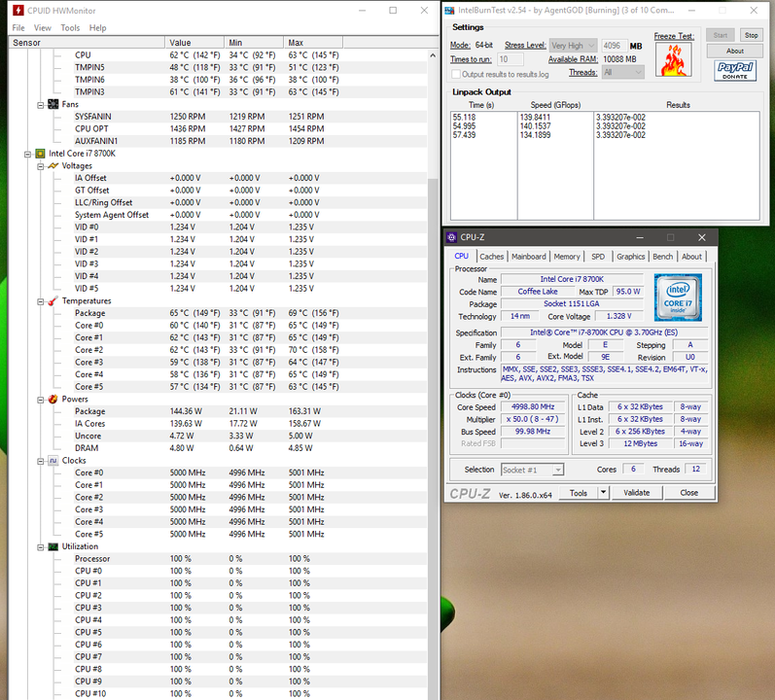The height and width of the screenshot is (700, 775).
Task: Click the Intel Core i7 8700K chip icon
Action: pyautogui.click(x=40, y=154)
